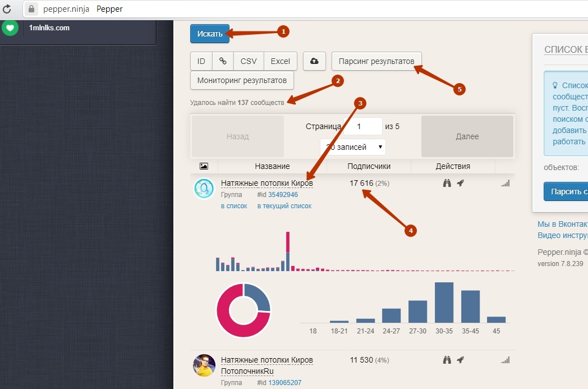
Task: Open first Натяжные потолки Киров group link
Action: pos(267,183)
